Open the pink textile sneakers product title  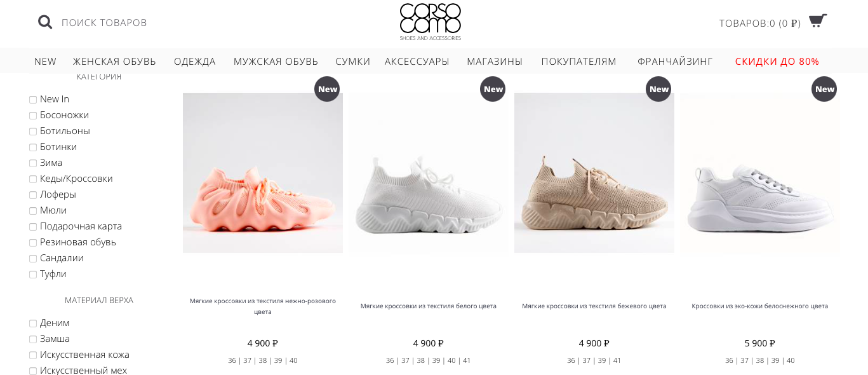263,306
